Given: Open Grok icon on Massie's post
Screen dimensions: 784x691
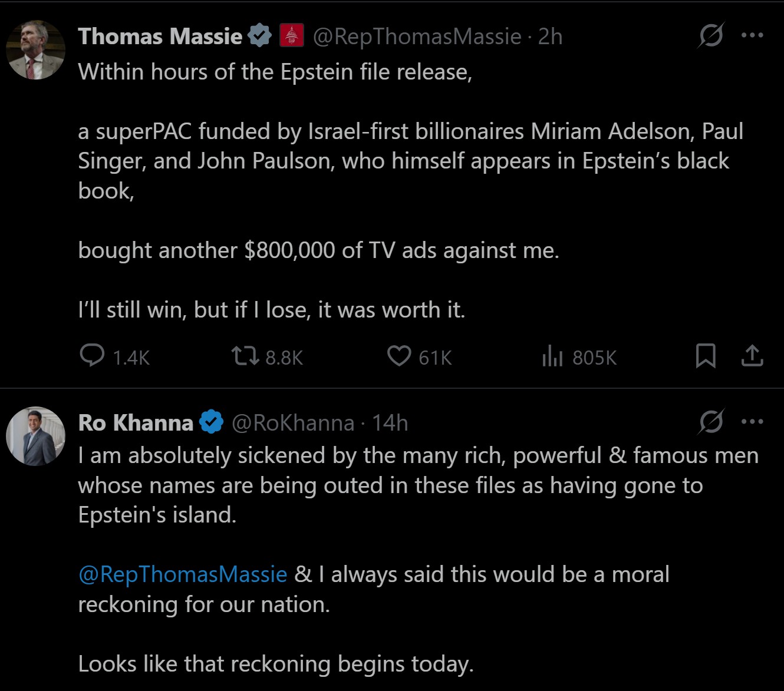Looking at the screenshot, I should (x=711, y=36).
